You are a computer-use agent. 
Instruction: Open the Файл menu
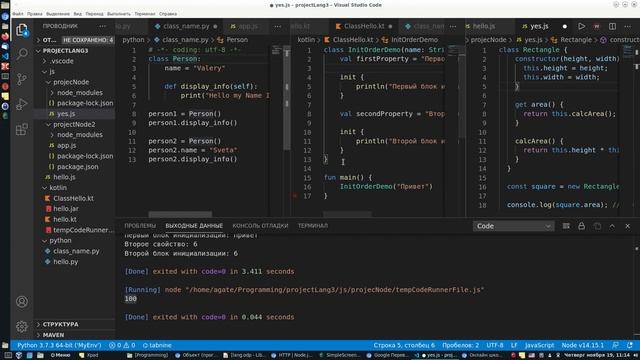18,13
